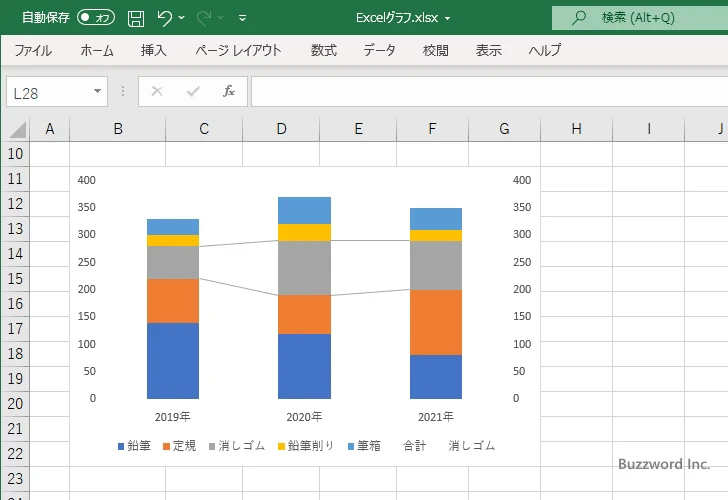The image size is (728, 500).
Task: Expand the Name Box dropdown arrow
Action: tap(98, 91)
